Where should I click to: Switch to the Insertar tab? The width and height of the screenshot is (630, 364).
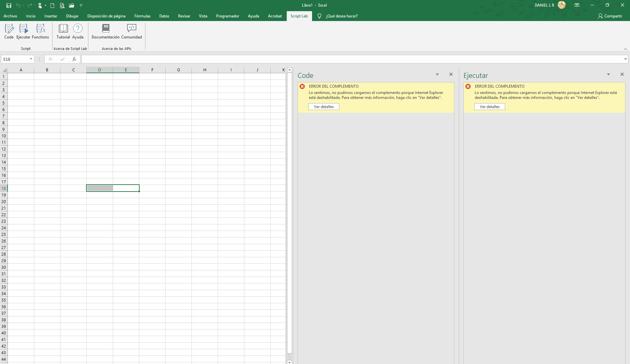pos(51,16)
